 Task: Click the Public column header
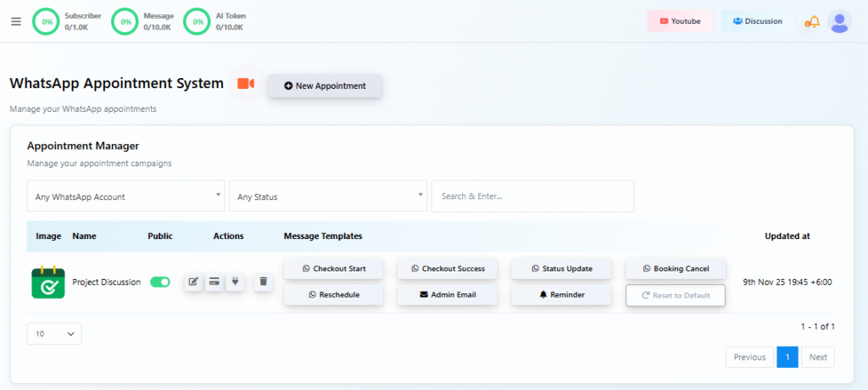(160, 236)
